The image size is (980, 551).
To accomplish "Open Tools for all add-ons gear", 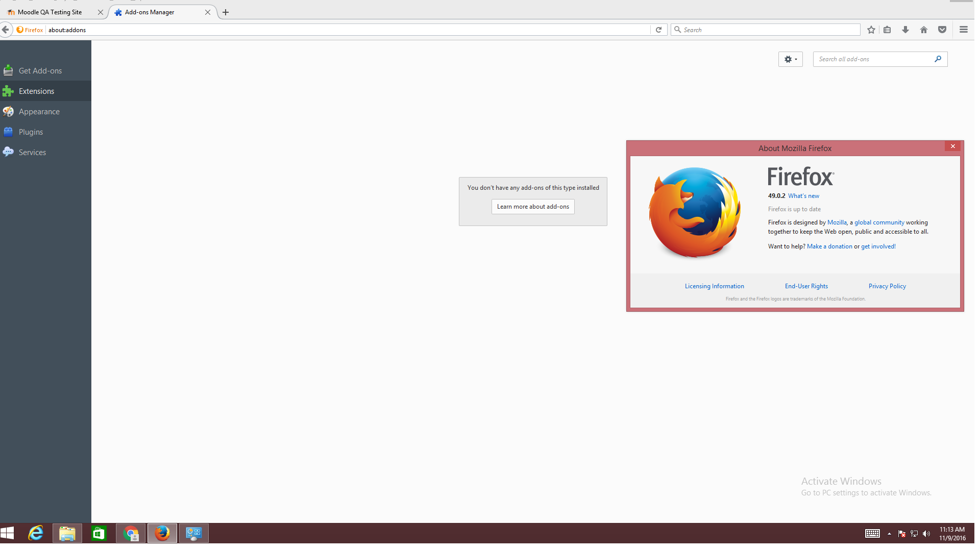I will [791, 59].
